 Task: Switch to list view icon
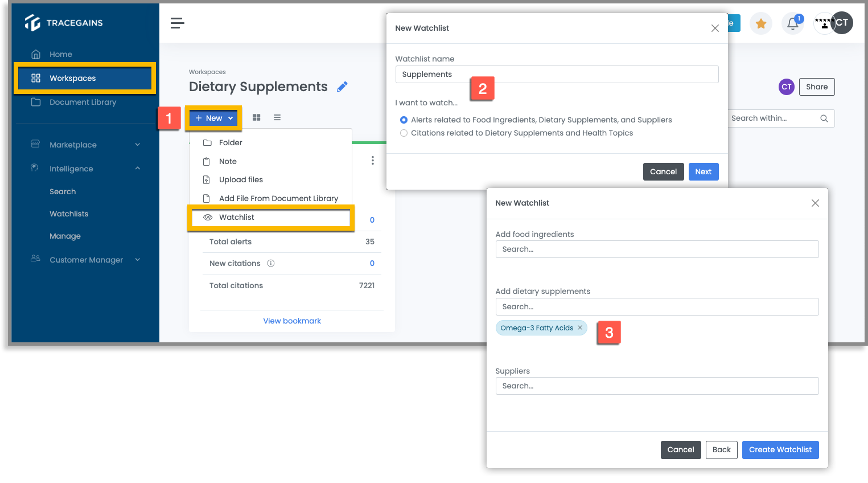tap(277, 117)
